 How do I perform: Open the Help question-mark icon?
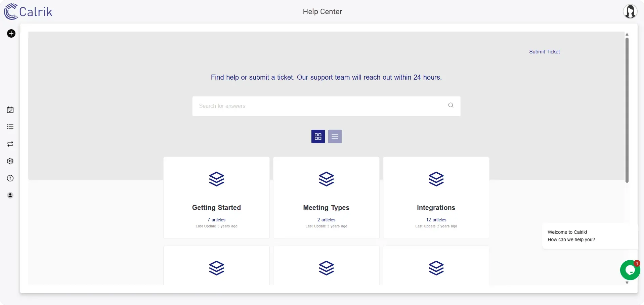click(x=10, y=178)
